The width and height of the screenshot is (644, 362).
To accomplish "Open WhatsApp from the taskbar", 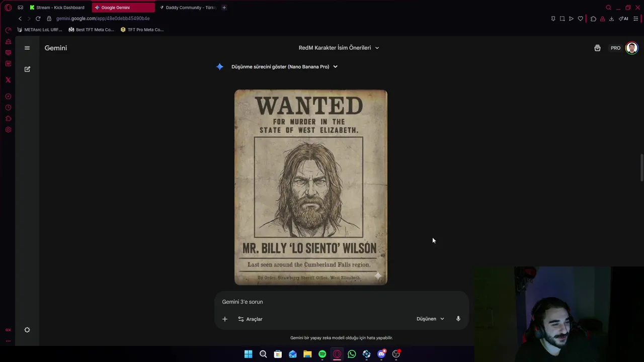I will coord(352,354).
